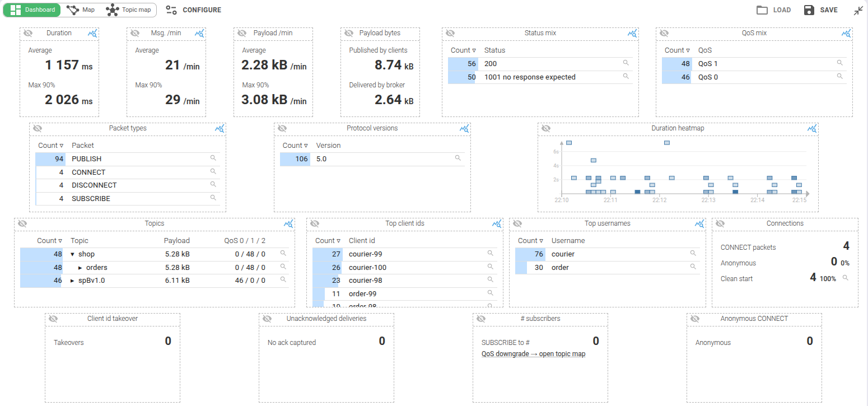Open the CONFIGURE options
The image size is (868, 406).
pyautogui.click(x=194, y=10)
